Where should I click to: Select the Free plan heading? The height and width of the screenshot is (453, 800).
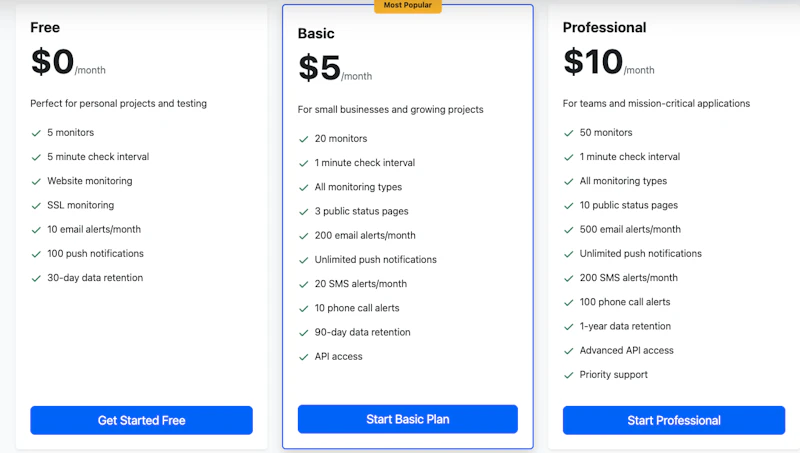pos(45,28)
